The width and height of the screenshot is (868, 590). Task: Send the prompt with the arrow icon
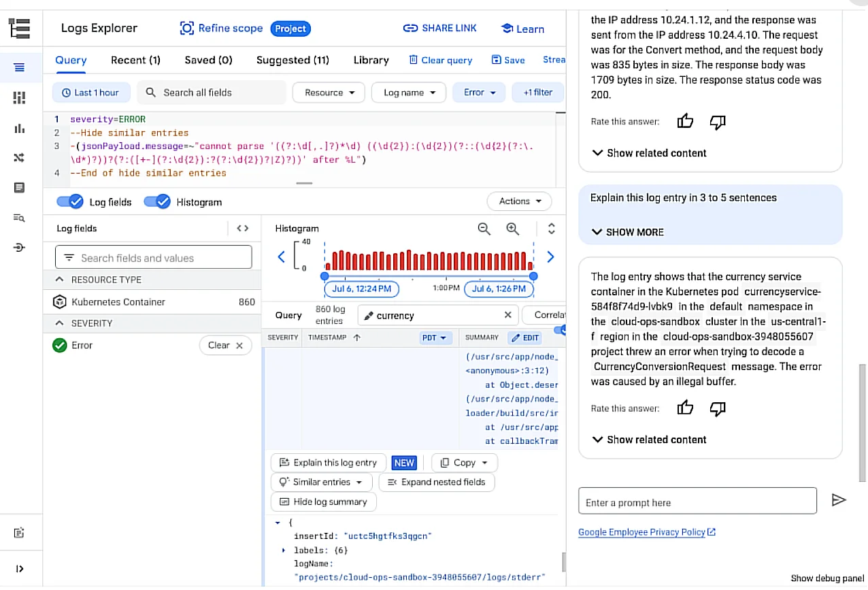pos(839,500)
